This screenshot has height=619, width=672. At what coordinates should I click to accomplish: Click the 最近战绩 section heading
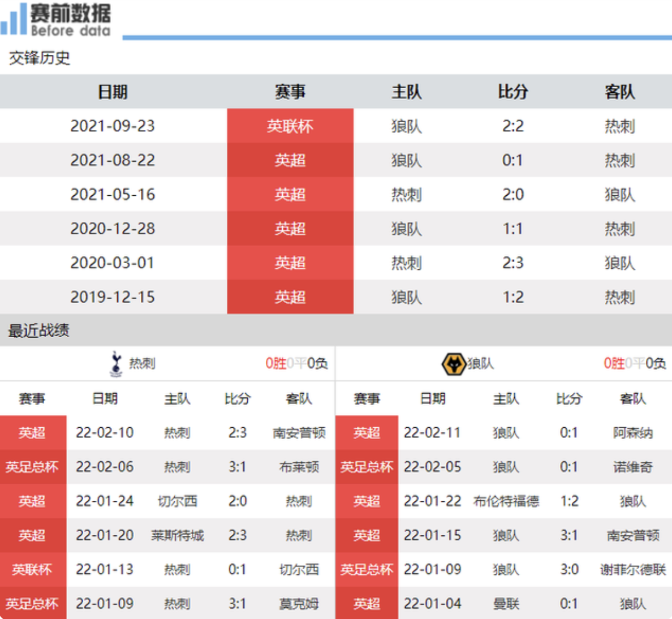[x=38, y=331]
